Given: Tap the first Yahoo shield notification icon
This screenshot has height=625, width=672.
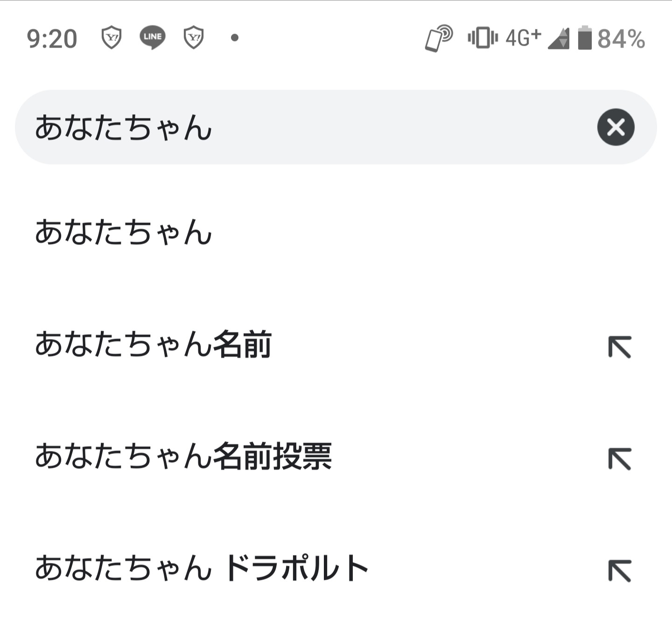Looking at the screenshot, I should pyautogui.click(x=112, y=37).
